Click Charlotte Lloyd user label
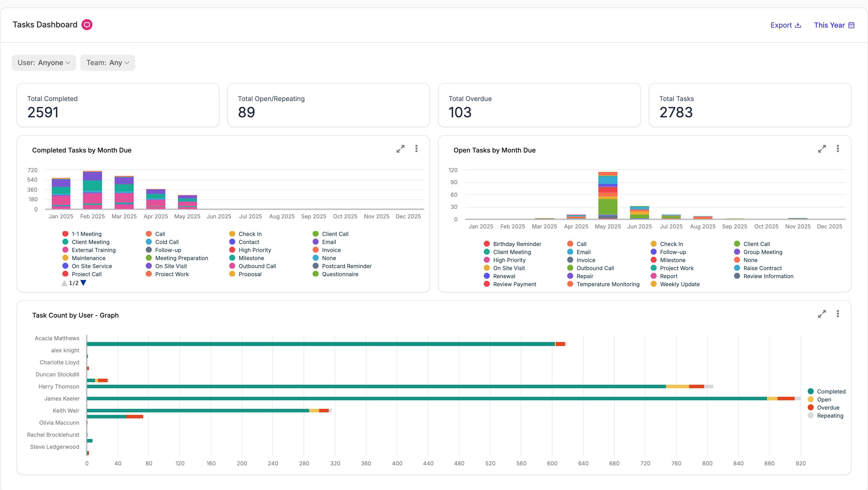 point(59,362)
